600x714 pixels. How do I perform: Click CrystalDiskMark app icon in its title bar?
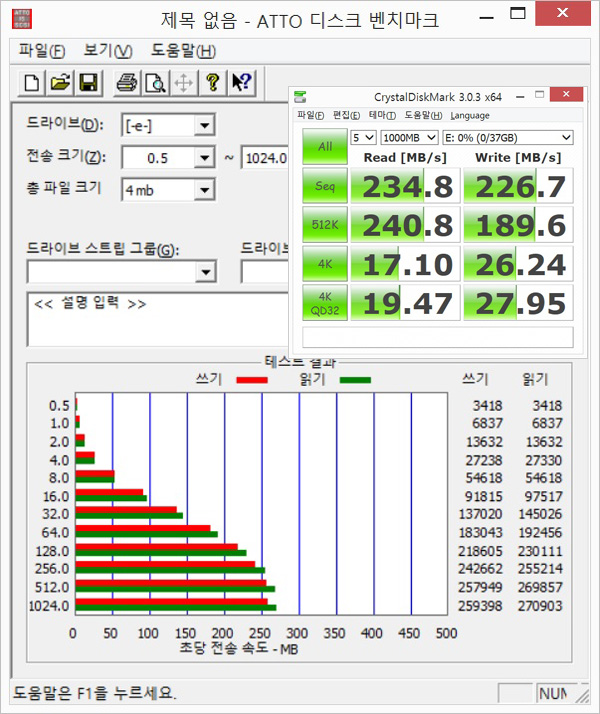pyautogui.click(x=300, y=97)
